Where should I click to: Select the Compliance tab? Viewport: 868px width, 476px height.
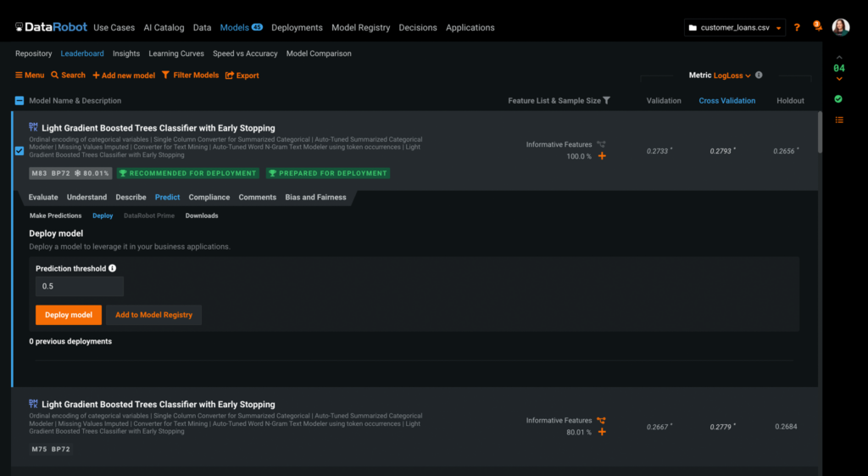(209, 197)
